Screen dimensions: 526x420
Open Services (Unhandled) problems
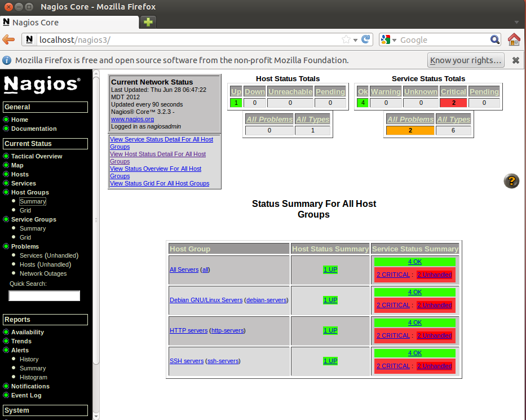49,255
